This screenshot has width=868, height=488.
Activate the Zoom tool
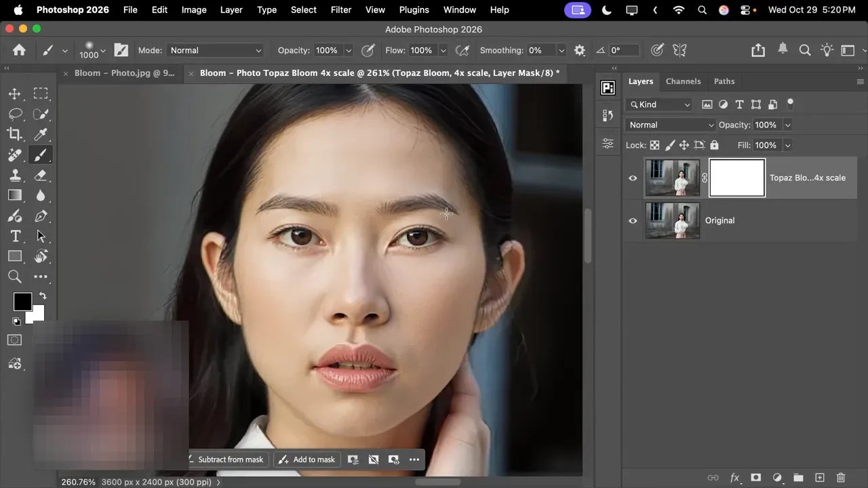[x=16, y=277]
